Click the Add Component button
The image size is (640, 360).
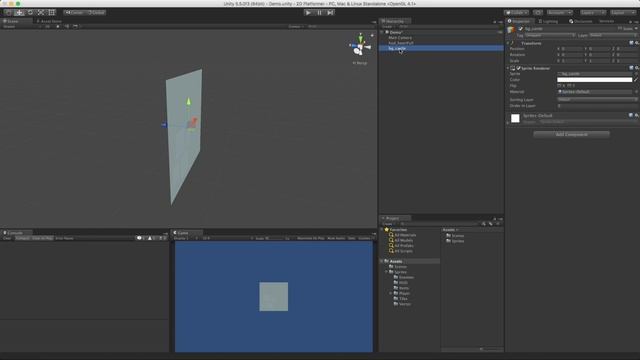tap(571, 134)
